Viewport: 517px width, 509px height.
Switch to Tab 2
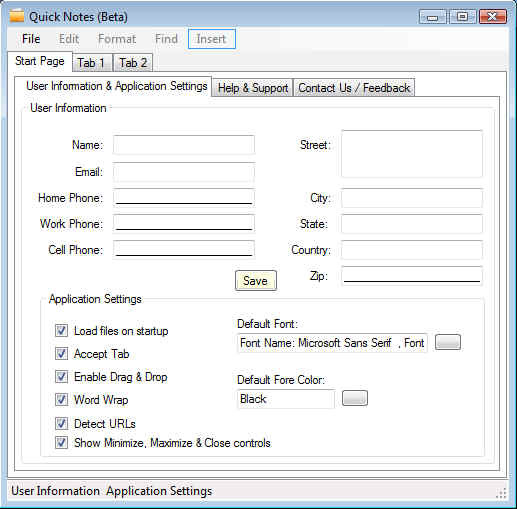click(x=133, y=63)
